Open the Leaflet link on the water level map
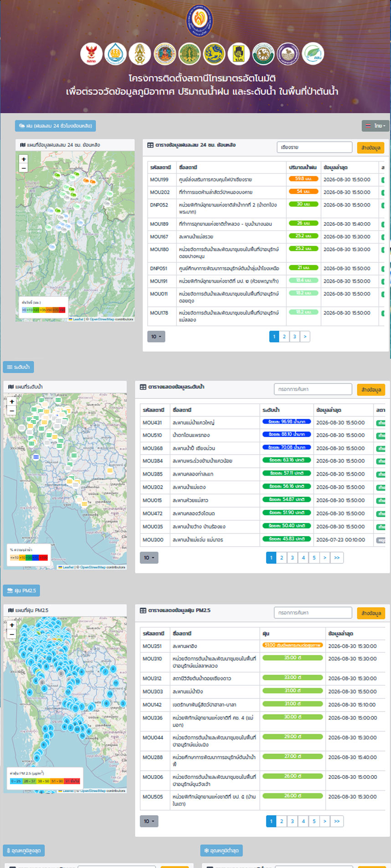This screenshot has height=868, width=391. click(68, 567)
